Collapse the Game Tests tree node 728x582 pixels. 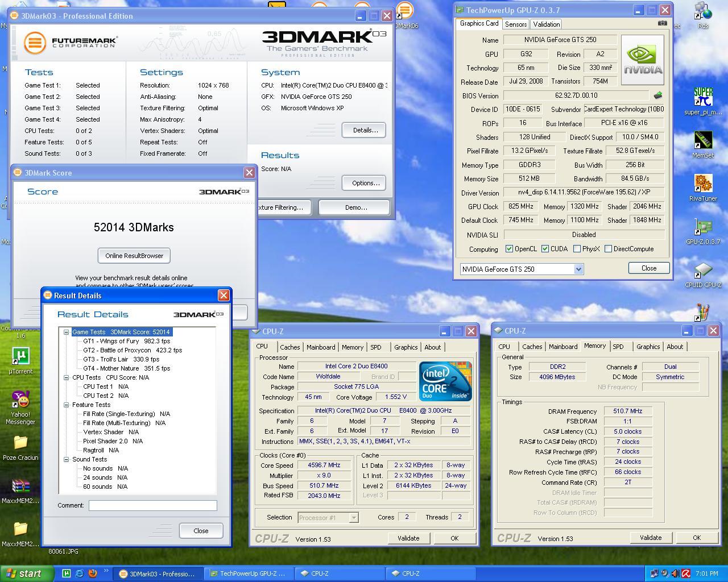66,332
